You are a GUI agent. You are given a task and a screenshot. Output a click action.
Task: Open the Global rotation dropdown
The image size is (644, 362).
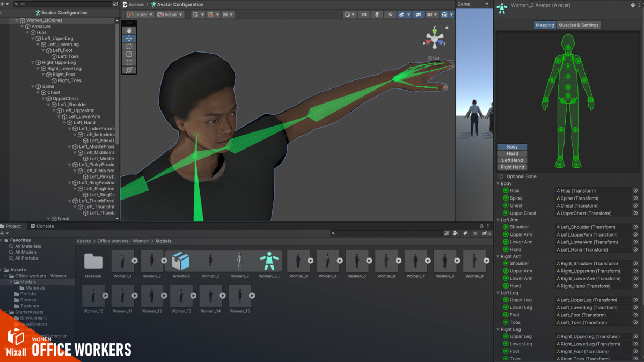coord(170,14)
